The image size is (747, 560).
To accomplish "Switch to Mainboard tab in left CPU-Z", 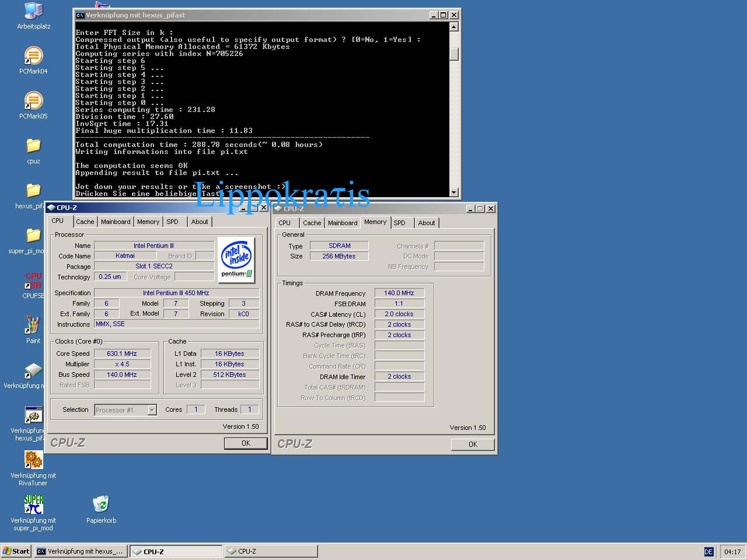I will [116, 222].
